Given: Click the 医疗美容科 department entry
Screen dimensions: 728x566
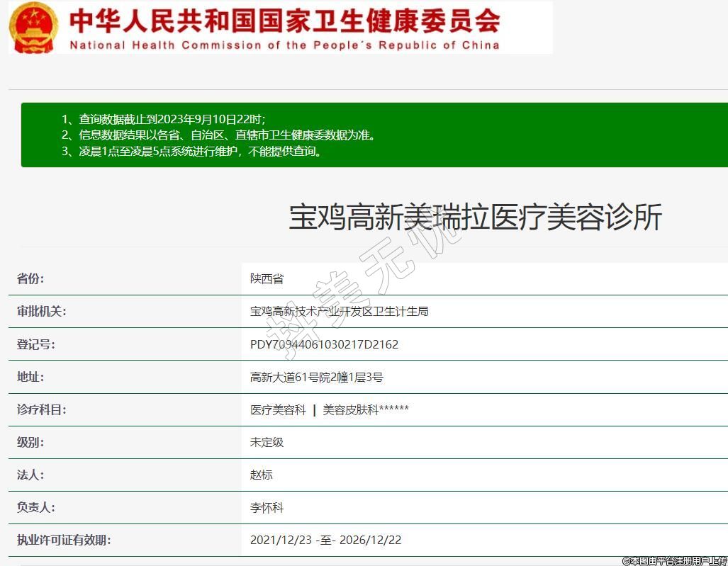Looking at the screenshot, I should [x=278, y=409].
